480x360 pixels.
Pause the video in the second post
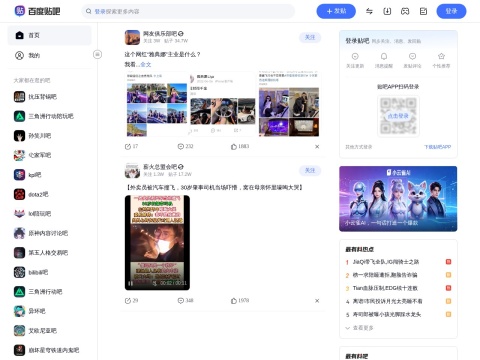pos(131,283)
